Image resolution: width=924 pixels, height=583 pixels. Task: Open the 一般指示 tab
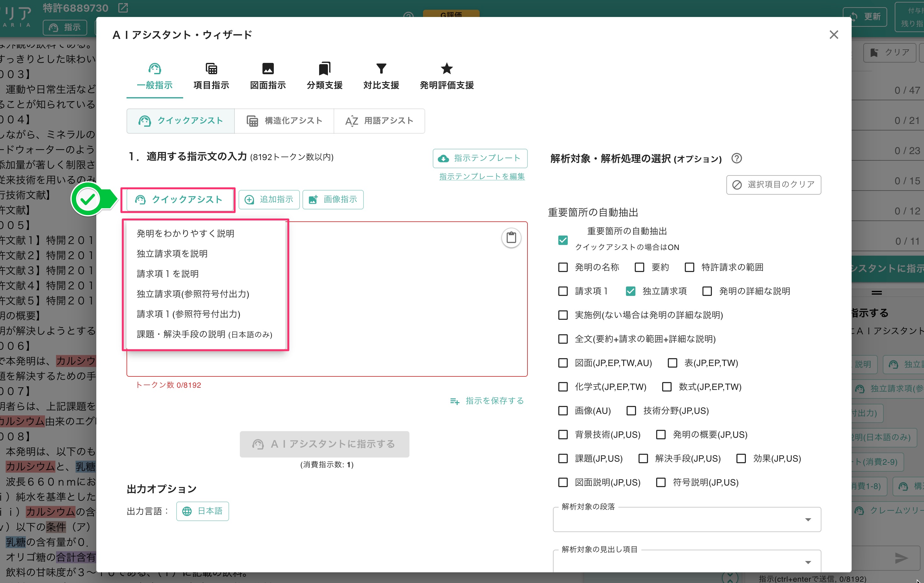pyautogui.click(x=155, y=77)
